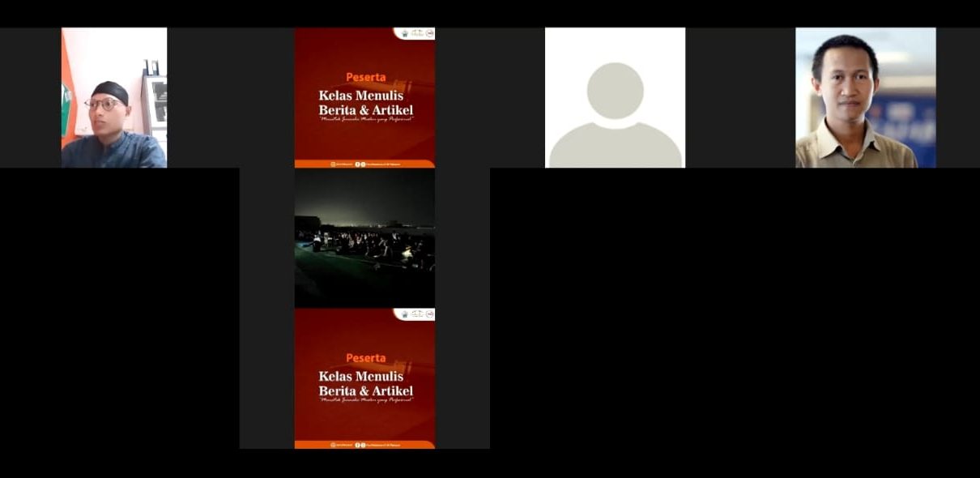
Task: Click "Peserta" heading on poster below night photo
Action: [x=365, y=357]
